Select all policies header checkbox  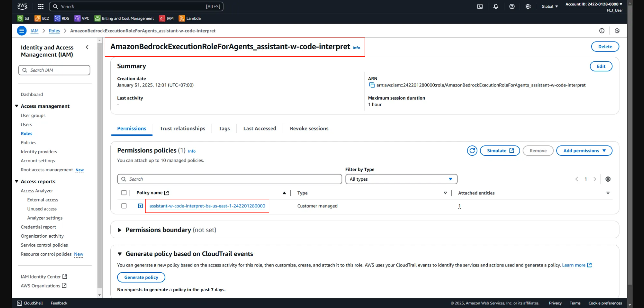124,193
